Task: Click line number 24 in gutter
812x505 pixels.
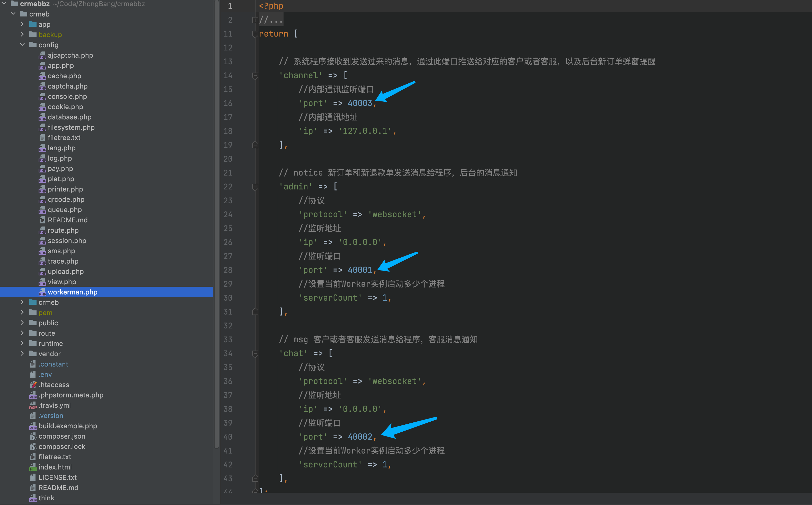Action: 228,214
